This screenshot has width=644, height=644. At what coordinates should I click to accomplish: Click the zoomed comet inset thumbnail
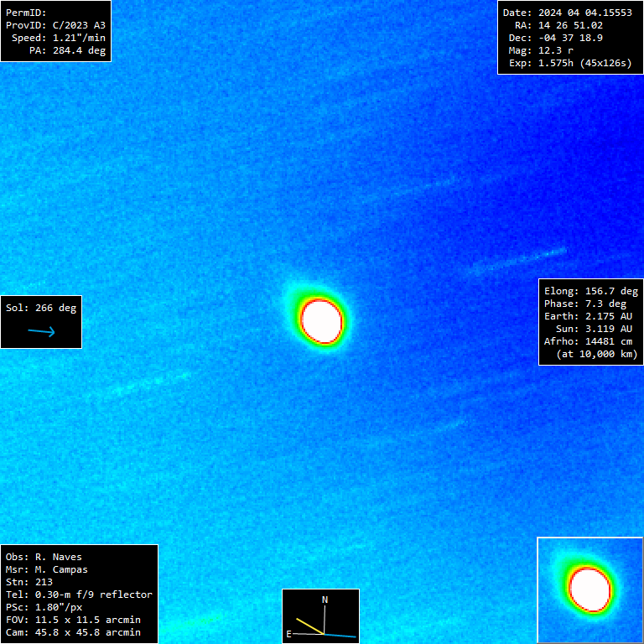pyautogui.click(x=590, y=589)
